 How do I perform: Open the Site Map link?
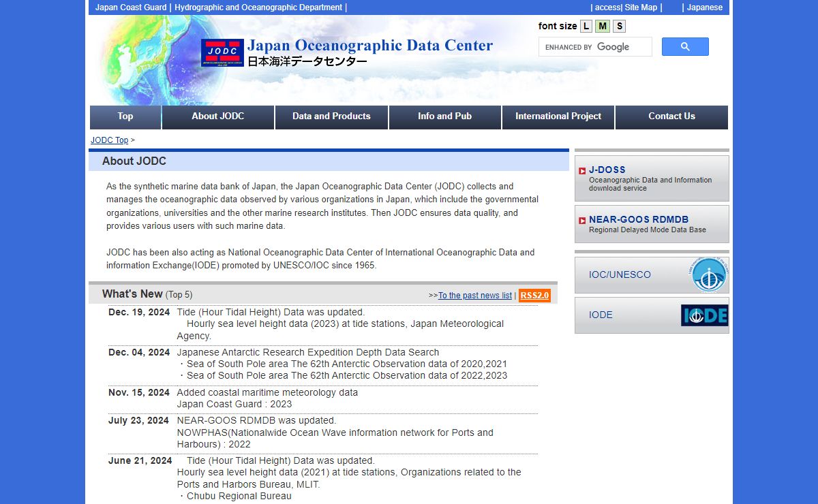coord(641,7)
